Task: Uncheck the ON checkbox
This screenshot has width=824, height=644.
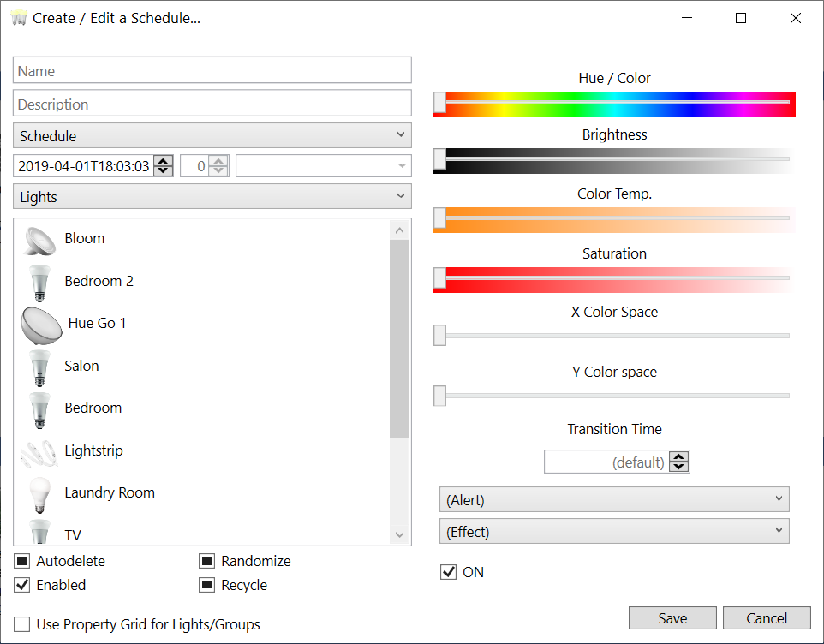Action: tap(448, 572)
